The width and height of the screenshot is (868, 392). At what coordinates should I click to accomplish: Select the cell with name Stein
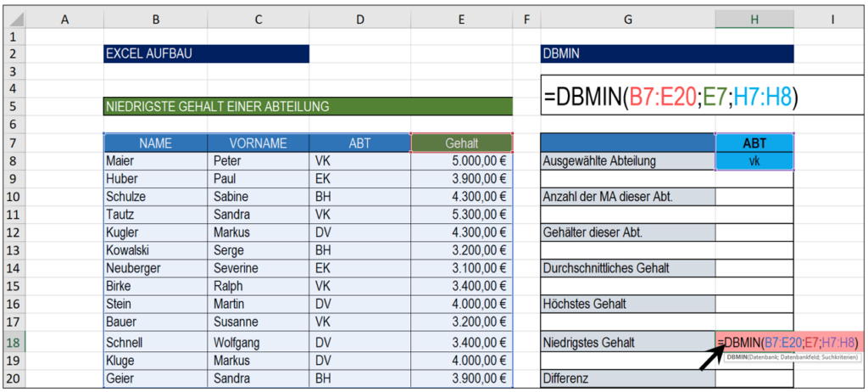click(156, 303)
